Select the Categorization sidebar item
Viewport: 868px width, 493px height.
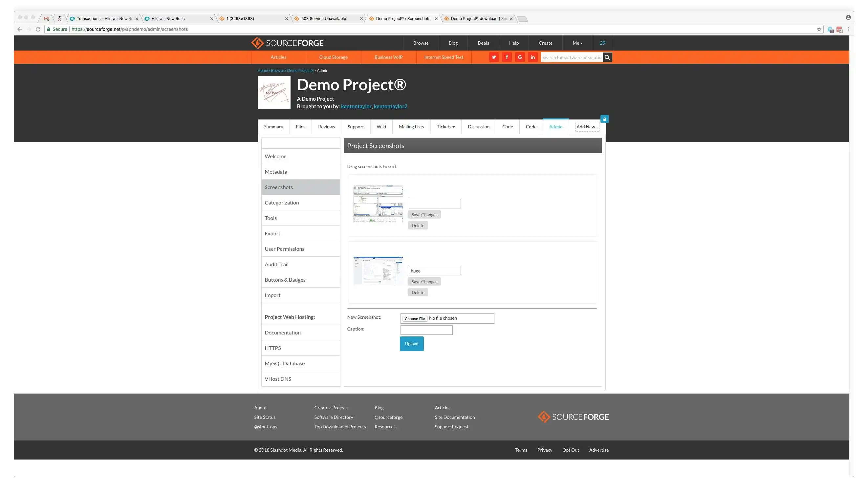[x=300, y=202]
